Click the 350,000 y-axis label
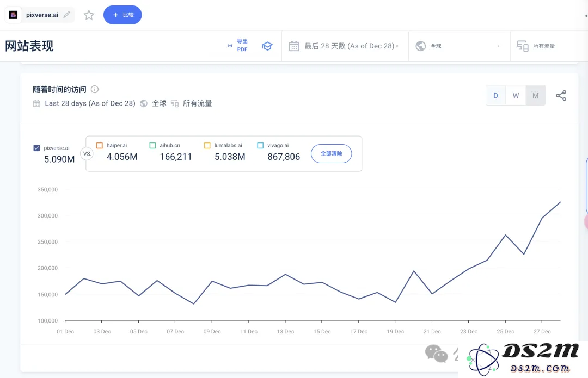Screen dimensions: 588x378 pyautogui.click(x=47, y=190)
